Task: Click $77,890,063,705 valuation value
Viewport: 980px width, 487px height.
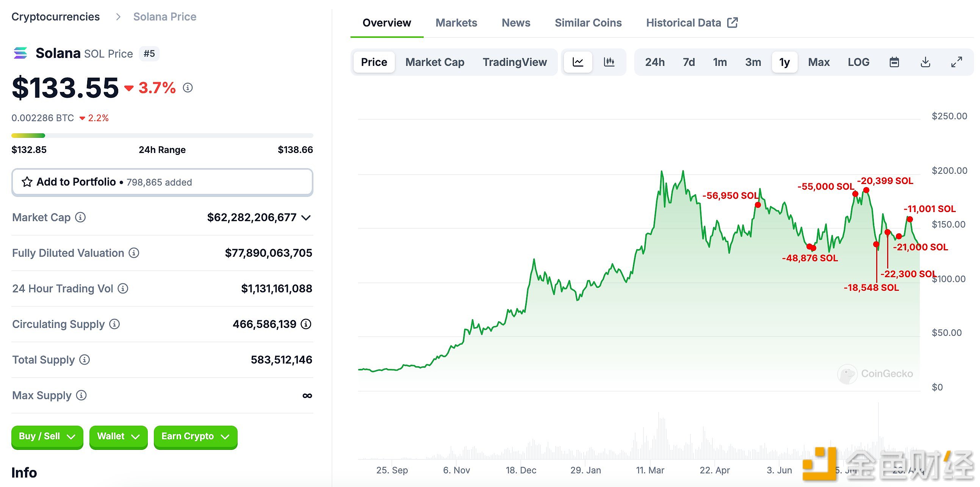Action: click(269, 253)
